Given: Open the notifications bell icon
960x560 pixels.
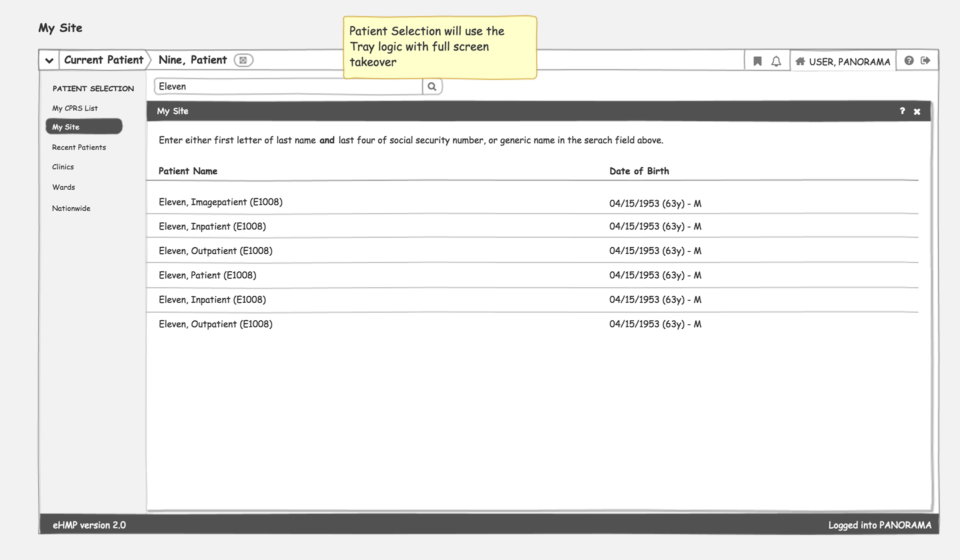Looking at the screenshot, I should [776, 61].
